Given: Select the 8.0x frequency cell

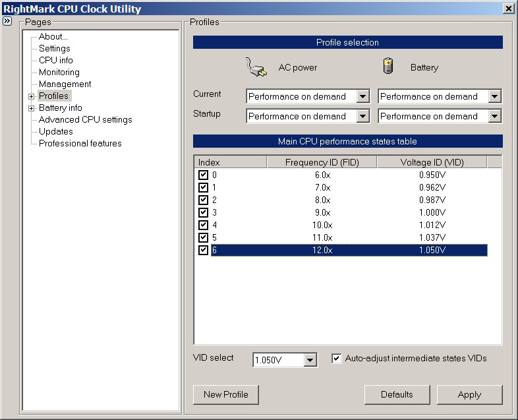Looking at the screenshot, I should coord(322,200).
